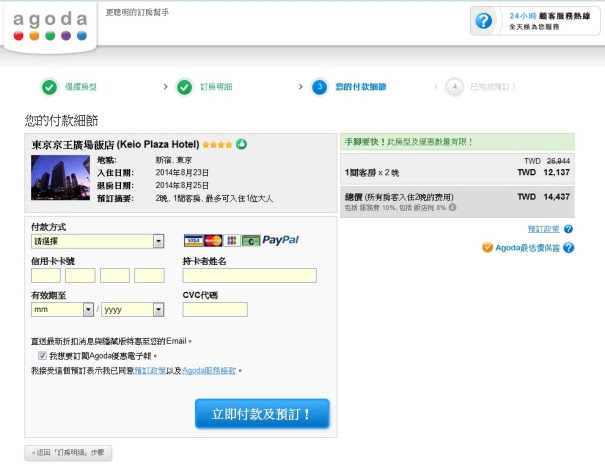Click the help icon next to Agoda最低價保證
The image size is (605, 475).
coord(568,247)
